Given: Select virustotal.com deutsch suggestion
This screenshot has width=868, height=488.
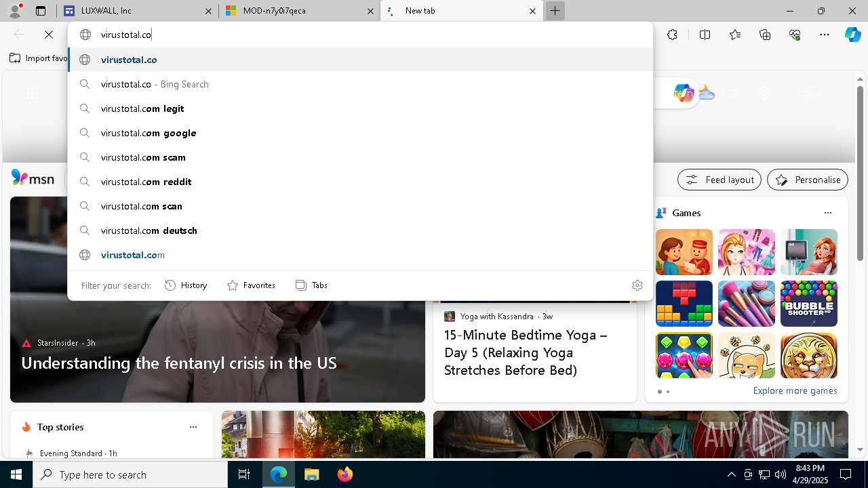Looking at the screenshot, I should tap(360, 230).
